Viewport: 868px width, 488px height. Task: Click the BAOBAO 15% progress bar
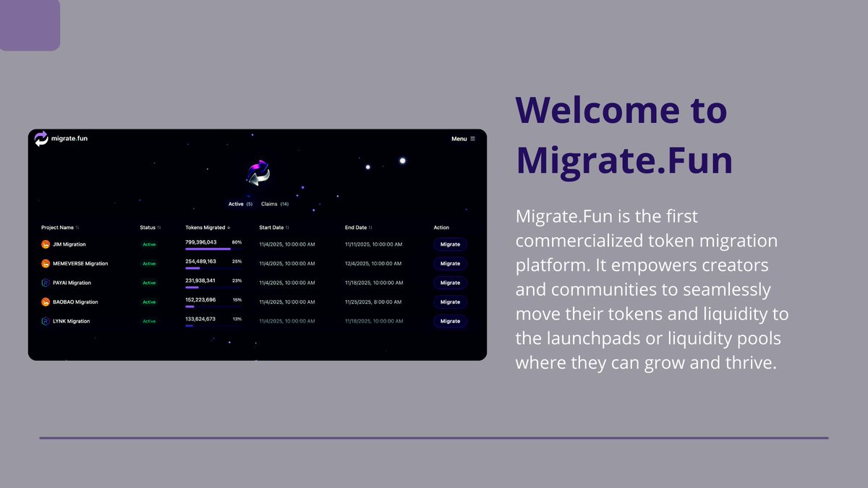click(x=213, y=307)
